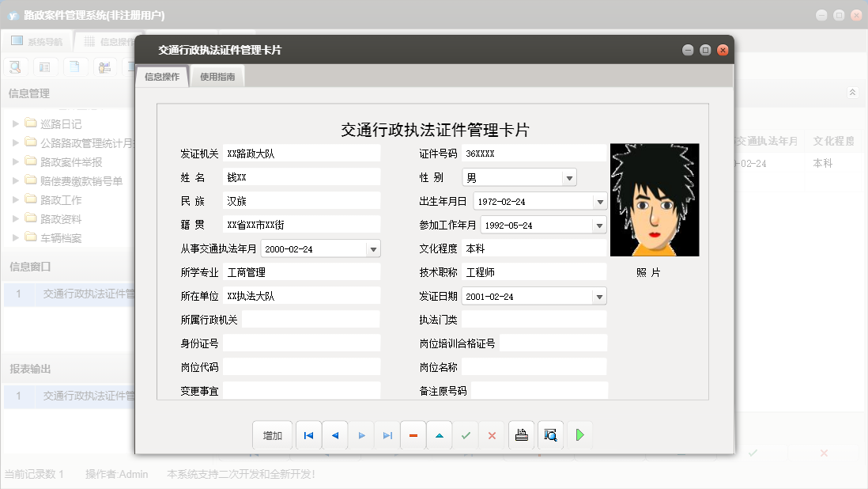868x489 pixels.
Task: Expand 路政案件举报 tree node
Action: (x=16, y=161)
